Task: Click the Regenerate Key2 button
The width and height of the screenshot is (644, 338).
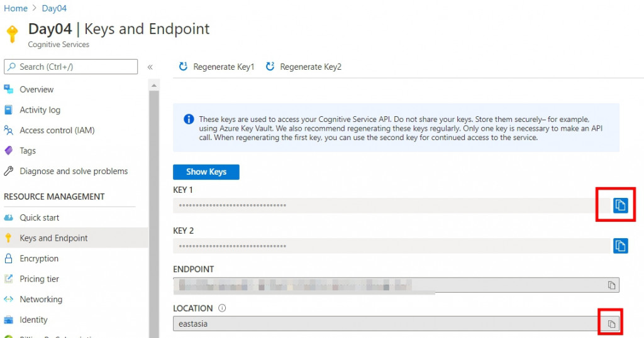Action: 304,67
